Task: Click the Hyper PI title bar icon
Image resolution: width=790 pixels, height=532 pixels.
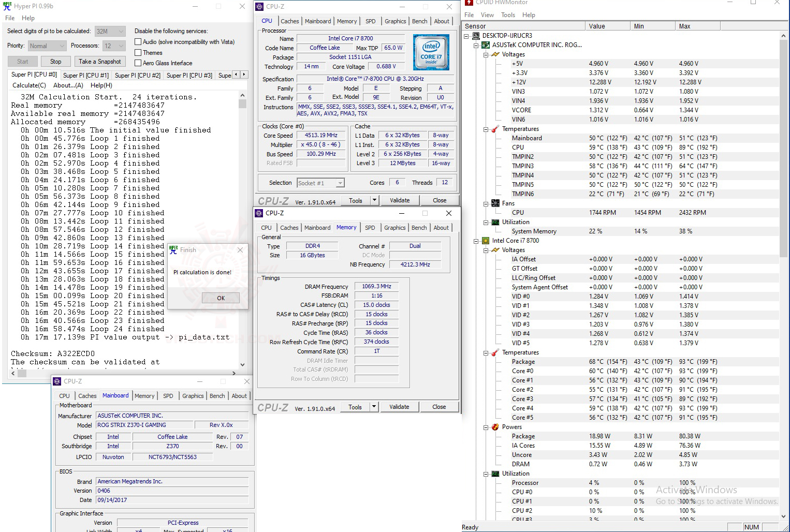Action: pos(7,6)
